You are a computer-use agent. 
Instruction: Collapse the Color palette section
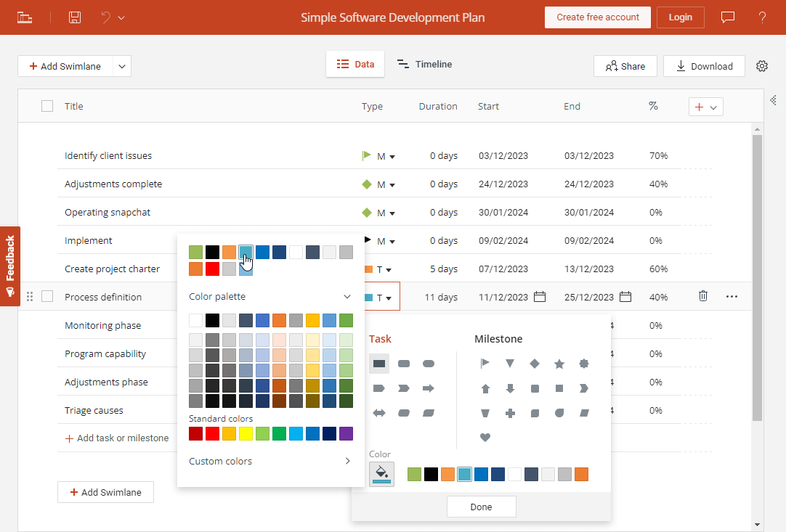[347, 296]
